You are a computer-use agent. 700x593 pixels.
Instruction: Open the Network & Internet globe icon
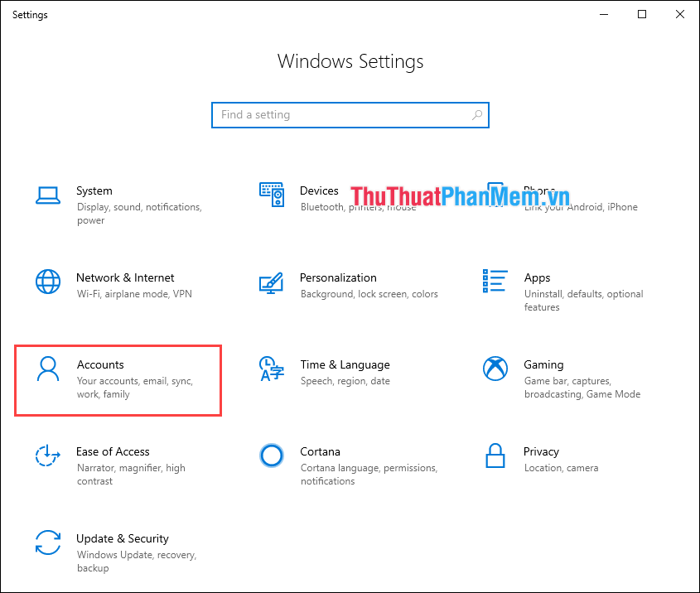[47, 282]
